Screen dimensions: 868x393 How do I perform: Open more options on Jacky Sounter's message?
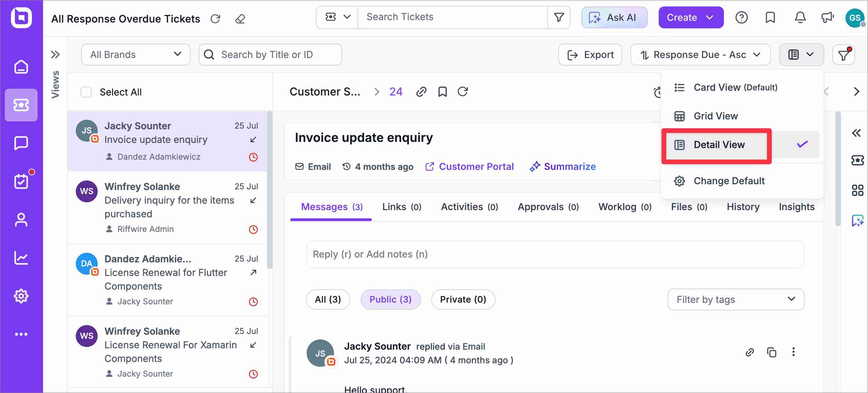coord(794,352)
